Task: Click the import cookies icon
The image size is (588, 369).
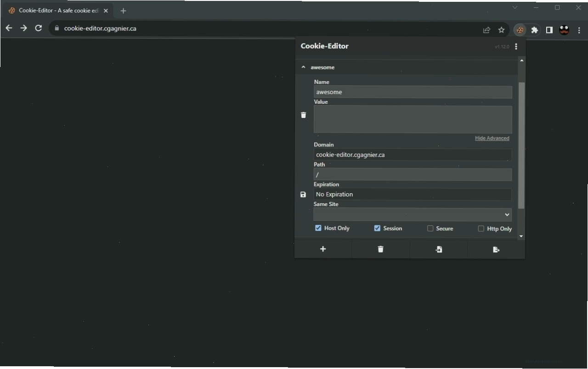Action: [439, 249]
